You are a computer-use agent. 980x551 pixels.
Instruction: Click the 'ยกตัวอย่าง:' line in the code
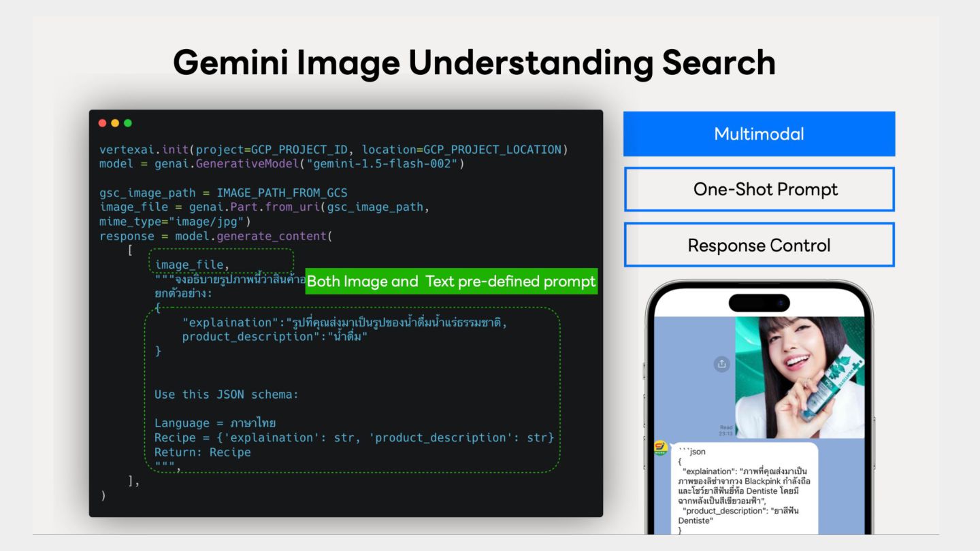(183, 293)
